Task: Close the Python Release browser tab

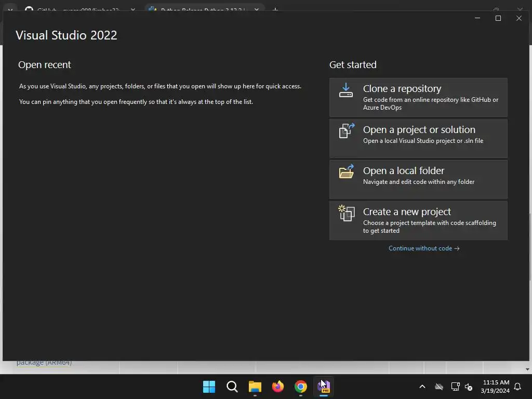Action: click(257, 9)
